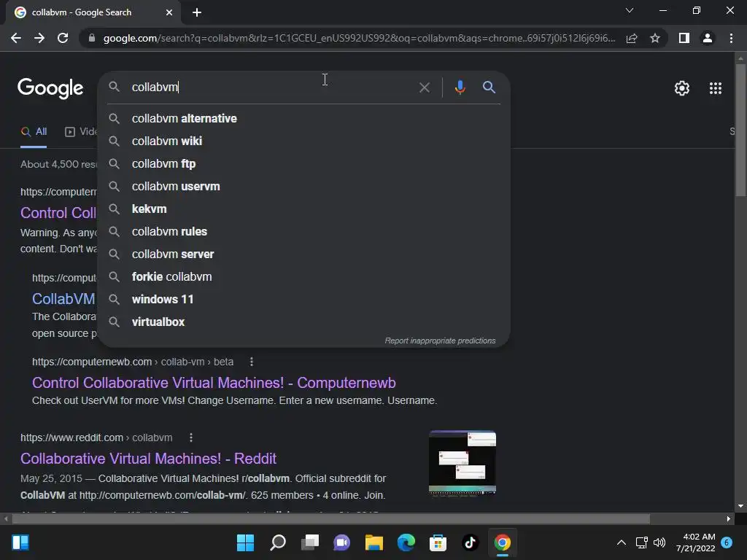Open Collaborative Virtual Machines! - Reddit result
747x560 pixels.
point(148,459)
